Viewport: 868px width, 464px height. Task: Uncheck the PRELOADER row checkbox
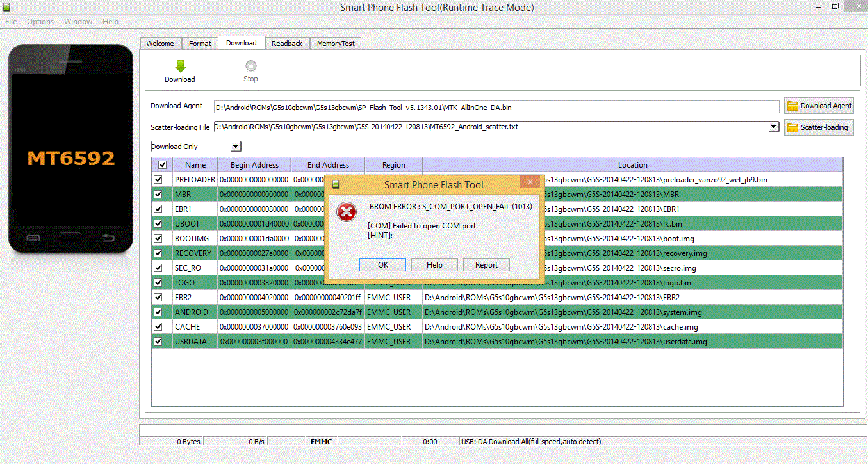[158, 180]
